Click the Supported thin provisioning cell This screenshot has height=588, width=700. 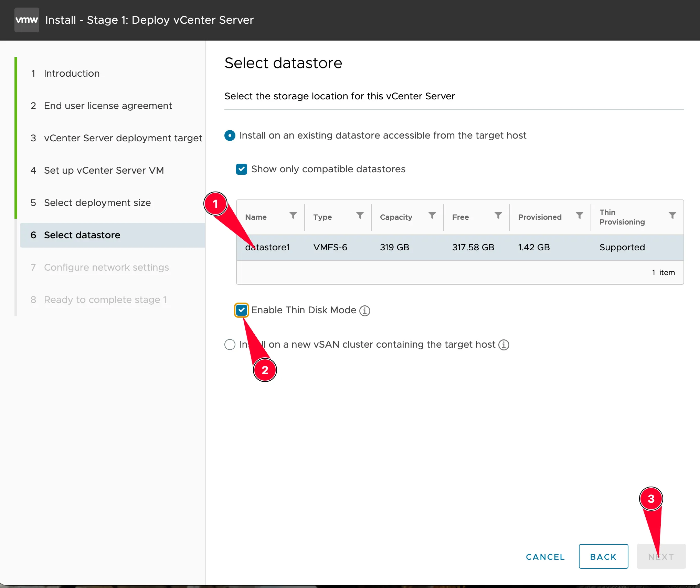622,247
